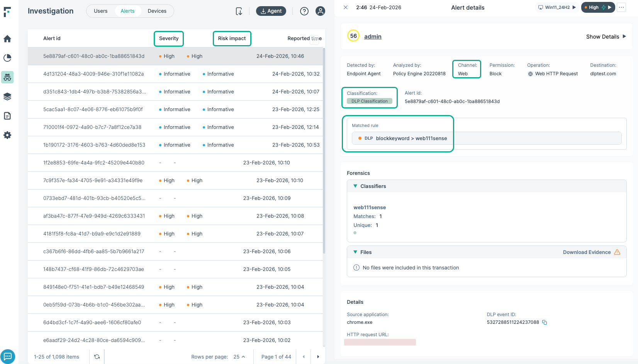Open the settings gear in sidebar
638x364 pixels.
coord(7,135)
